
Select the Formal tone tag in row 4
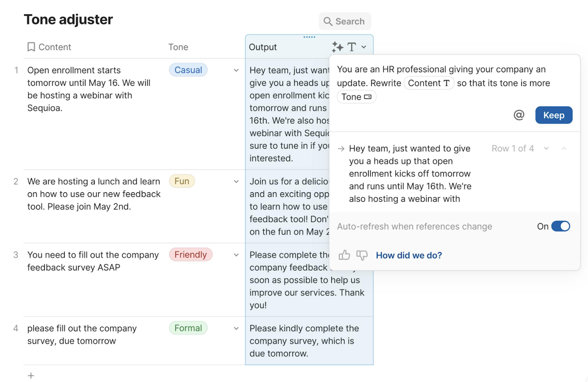188,328
